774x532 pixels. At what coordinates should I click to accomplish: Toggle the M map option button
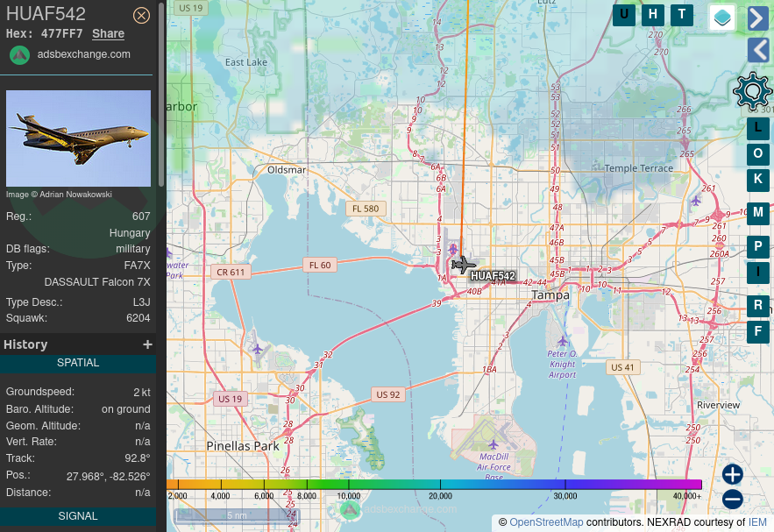(757, 213)
